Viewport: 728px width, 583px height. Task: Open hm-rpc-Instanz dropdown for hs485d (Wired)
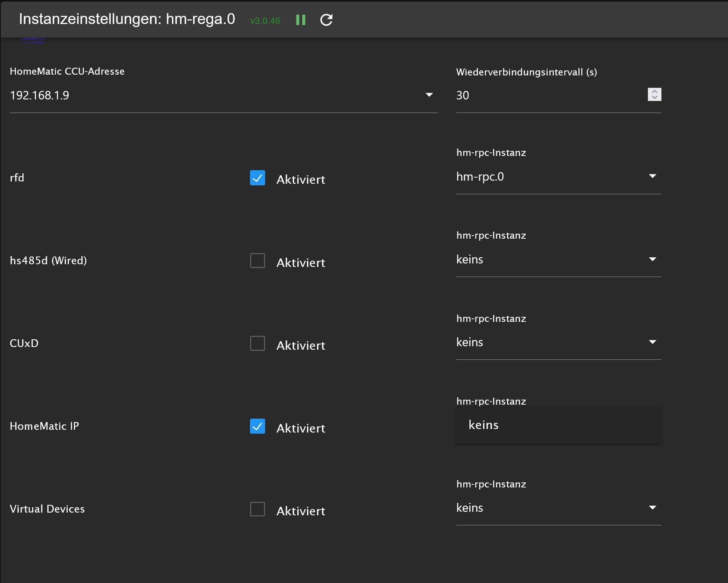[652, 259]
